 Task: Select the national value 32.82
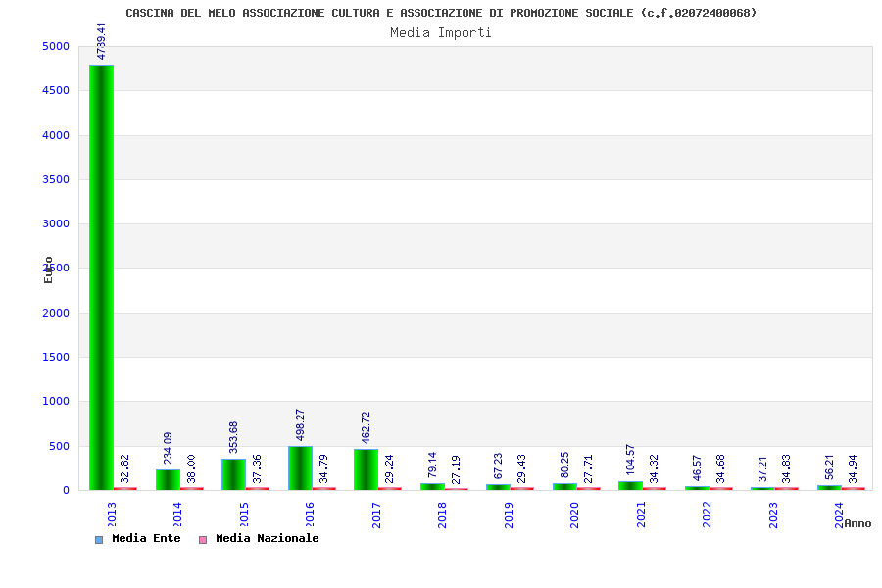[x=124, y=469]
